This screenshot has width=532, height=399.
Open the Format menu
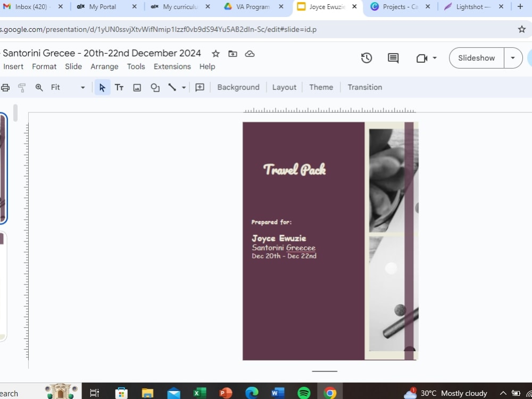pyautogui.click(x=44, y=66)
